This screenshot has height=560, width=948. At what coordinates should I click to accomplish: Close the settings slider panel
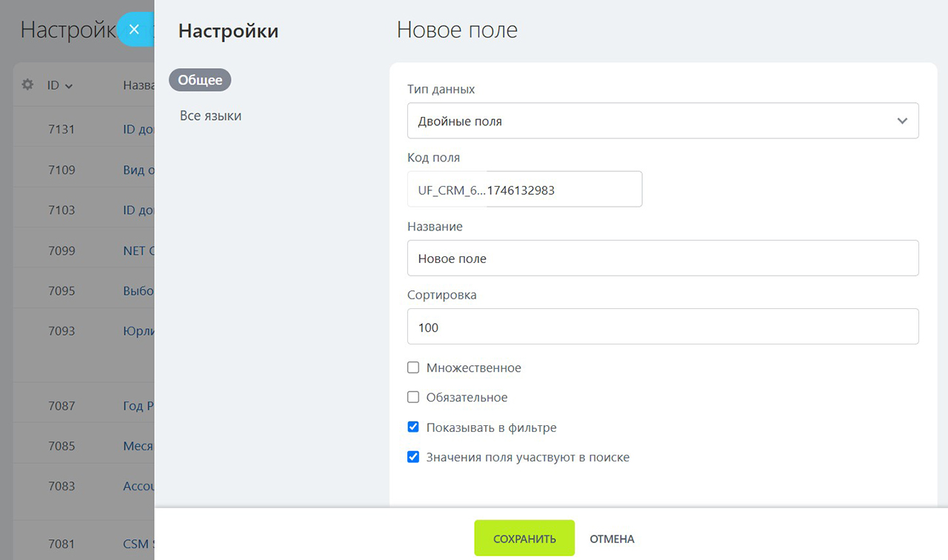coord(134,30)
